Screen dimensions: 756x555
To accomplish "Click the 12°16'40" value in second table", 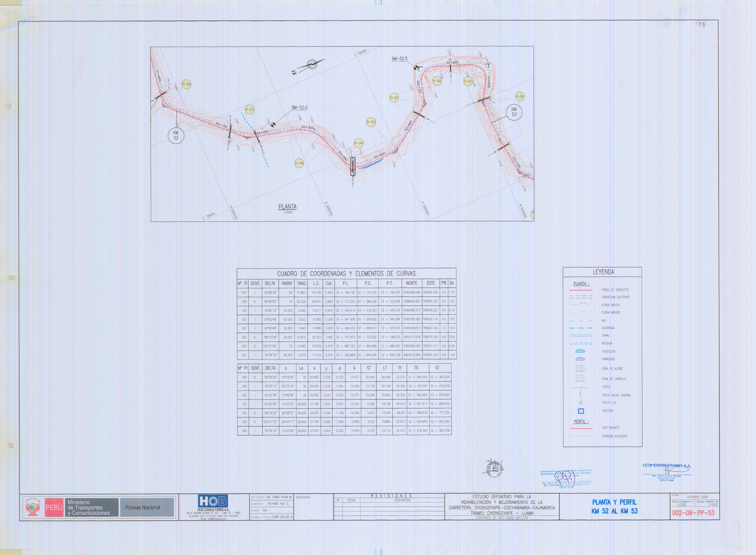I will point(288,377).
